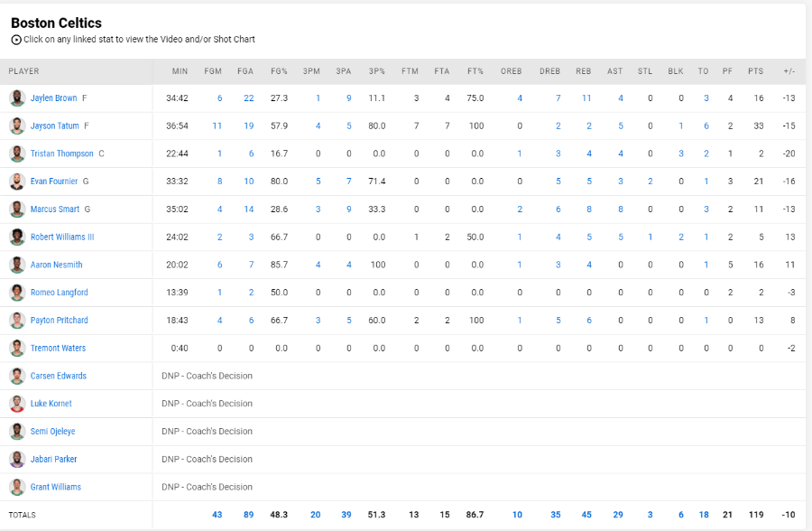812x531 pixels.
Task: Open Carsen Edwards' player page
Action: 58,376
